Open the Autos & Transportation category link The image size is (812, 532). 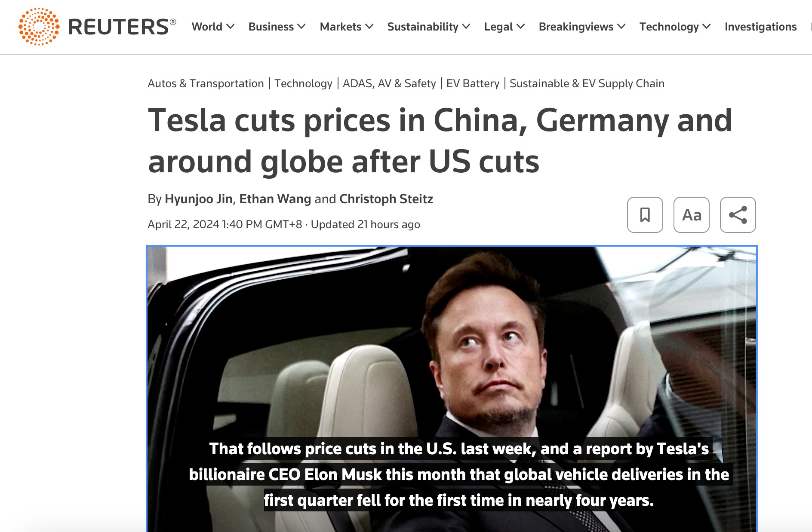206,83
